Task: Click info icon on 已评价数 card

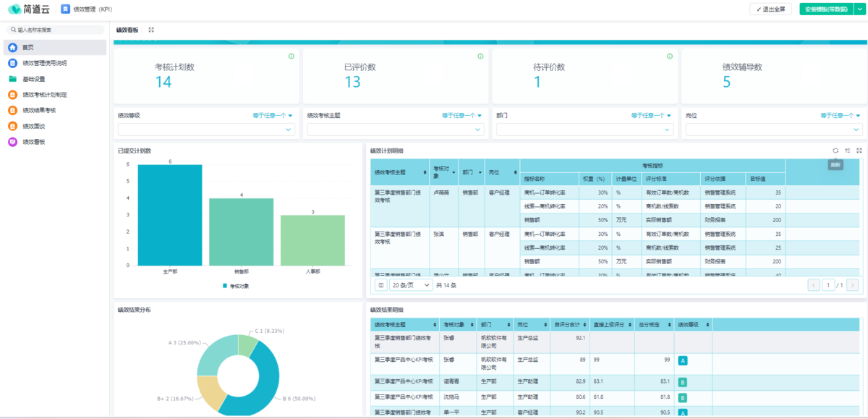Action: pos(480,56)
